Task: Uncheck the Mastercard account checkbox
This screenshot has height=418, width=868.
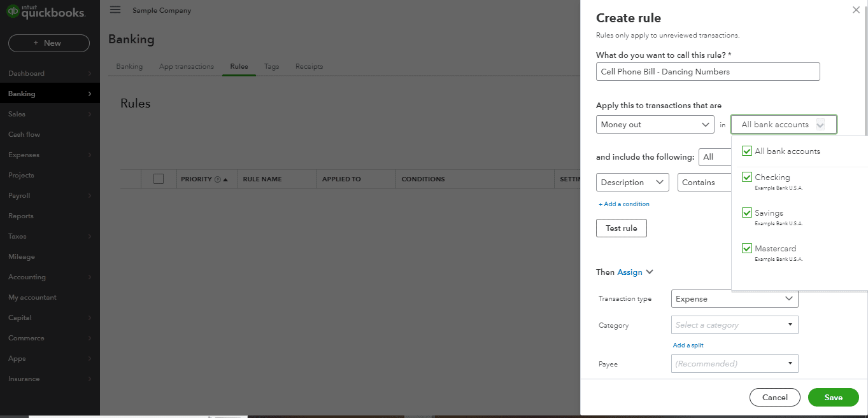Action: 747,248
